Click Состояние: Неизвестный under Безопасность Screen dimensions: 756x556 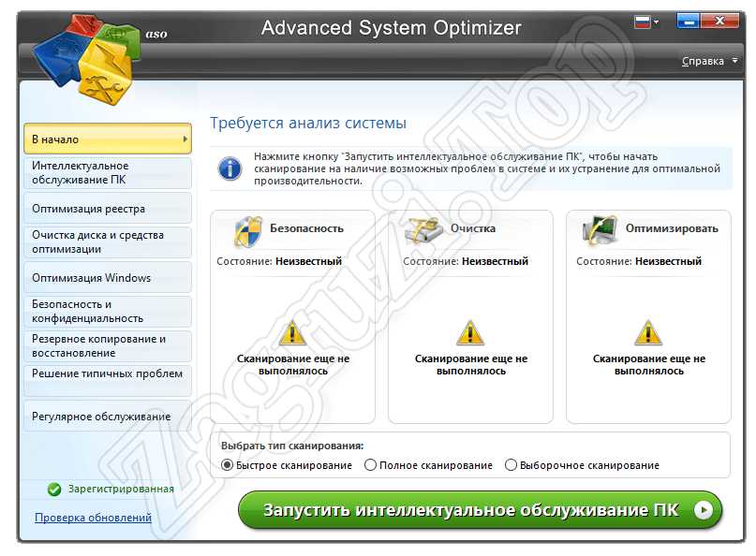pos(279,261)
